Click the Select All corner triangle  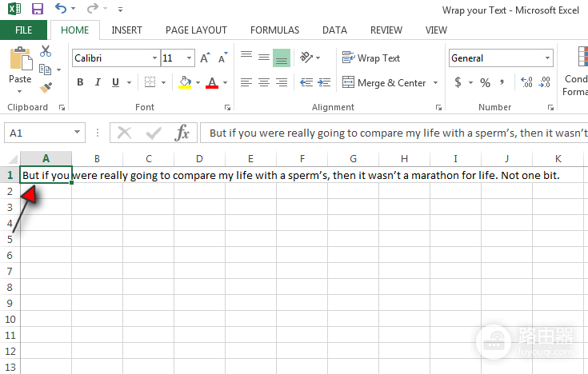click(x=12, y=160)
